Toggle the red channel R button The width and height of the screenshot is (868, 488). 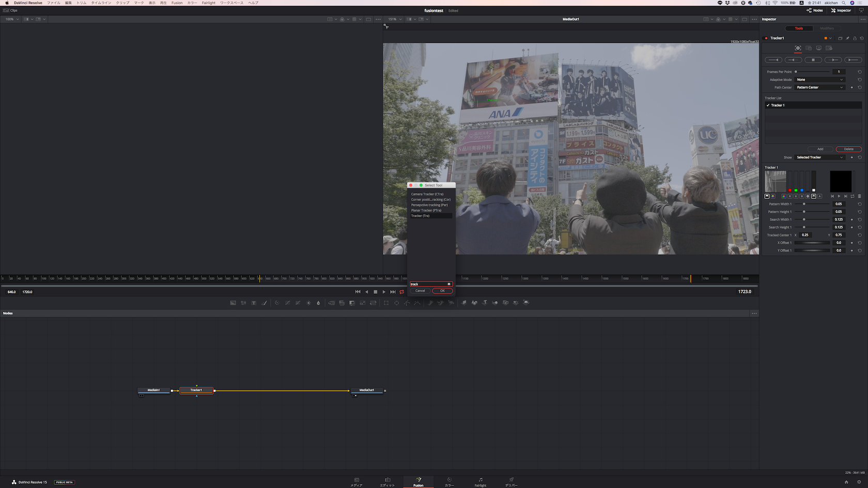tap(789, 196)
